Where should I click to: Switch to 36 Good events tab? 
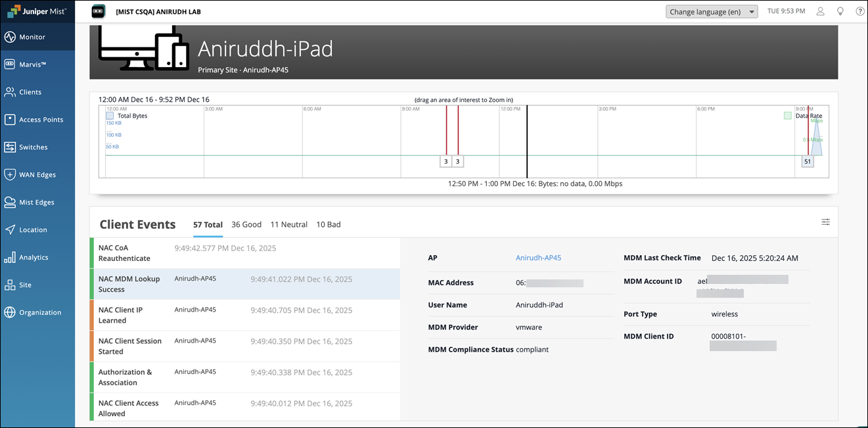pyautogui.click(x=246, y=225)
